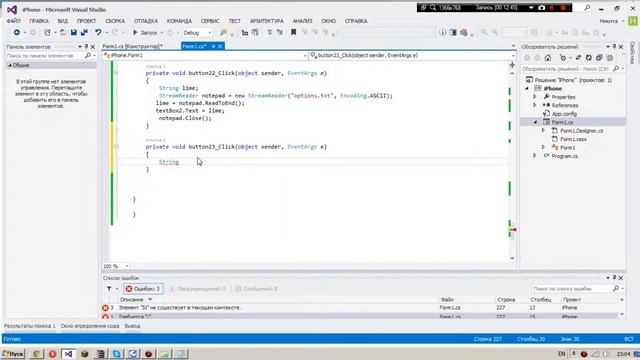The image size is (640, 360).
Task: Switch to Результаты поиска 1 tab
Action: [30, 326]
